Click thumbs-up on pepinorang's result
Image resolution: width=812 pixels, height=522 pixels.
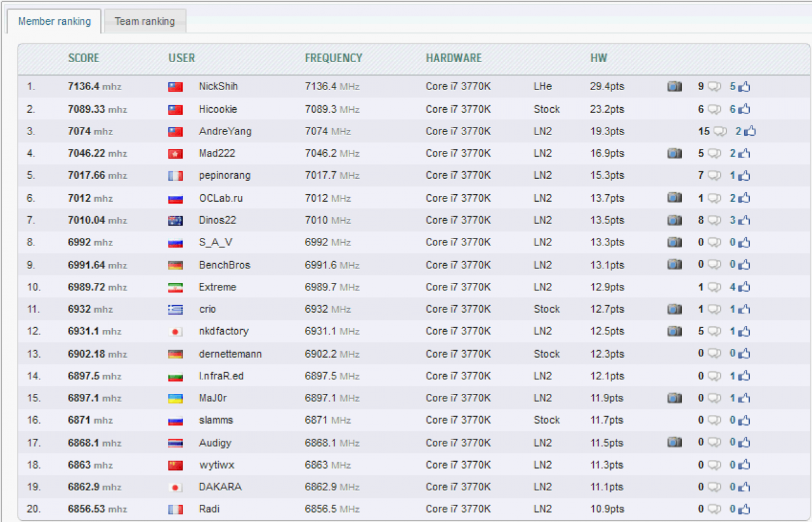pos(744,176)
